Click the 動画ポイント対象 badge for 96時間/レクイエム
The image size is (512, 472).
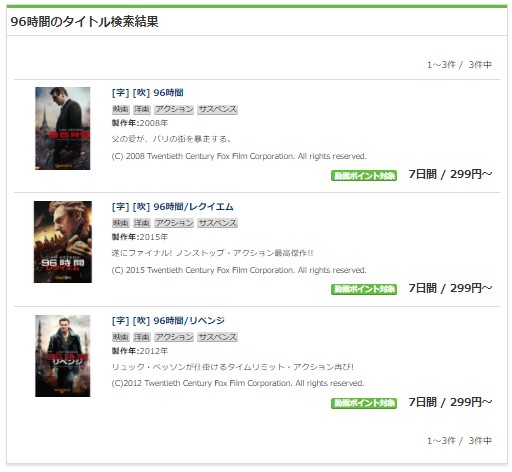tap(364, 289)
